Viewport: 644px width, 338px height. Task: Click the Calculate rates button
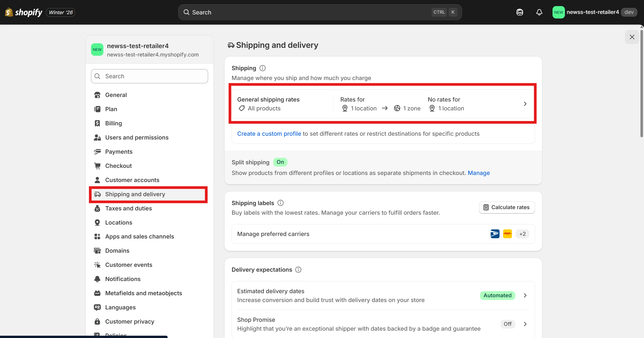[x=507, y=207]
